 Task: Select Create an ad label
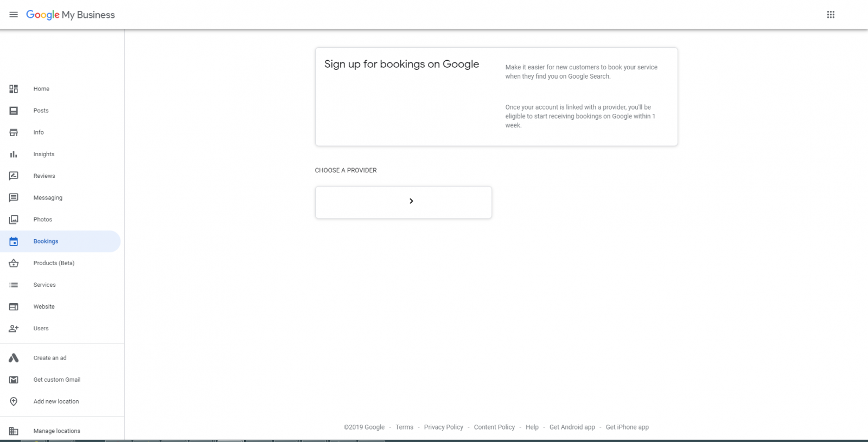pos(50,358)
